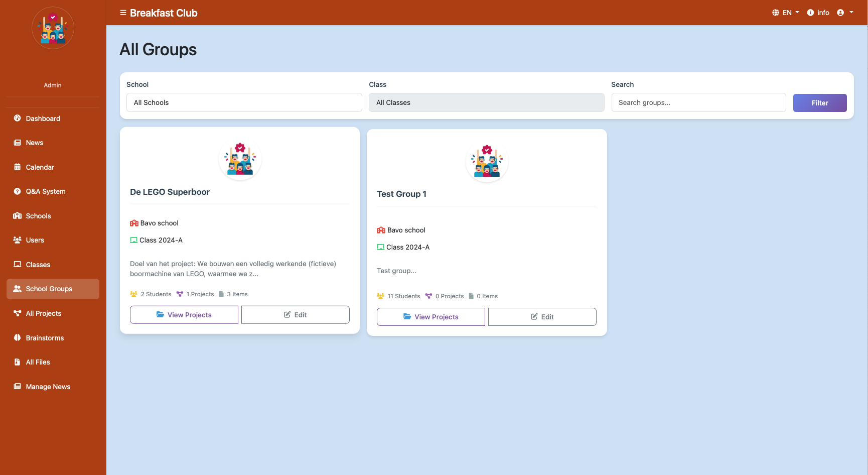Click the Search groups input field
The height and width of the screenshot is (475, 868).
[698, 102]
